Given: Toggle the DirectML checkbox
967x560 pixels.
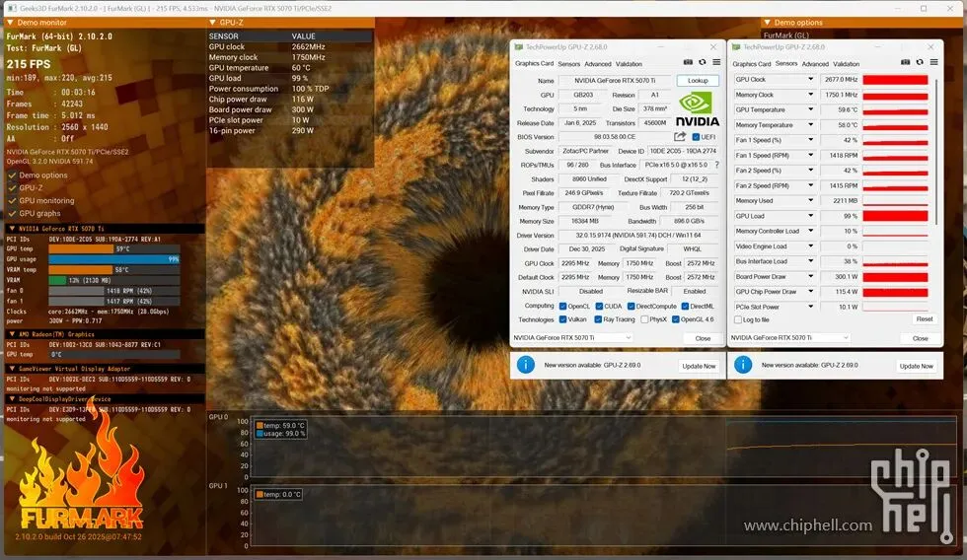Looking at the screenshot, I should click(x=685, y=307).
